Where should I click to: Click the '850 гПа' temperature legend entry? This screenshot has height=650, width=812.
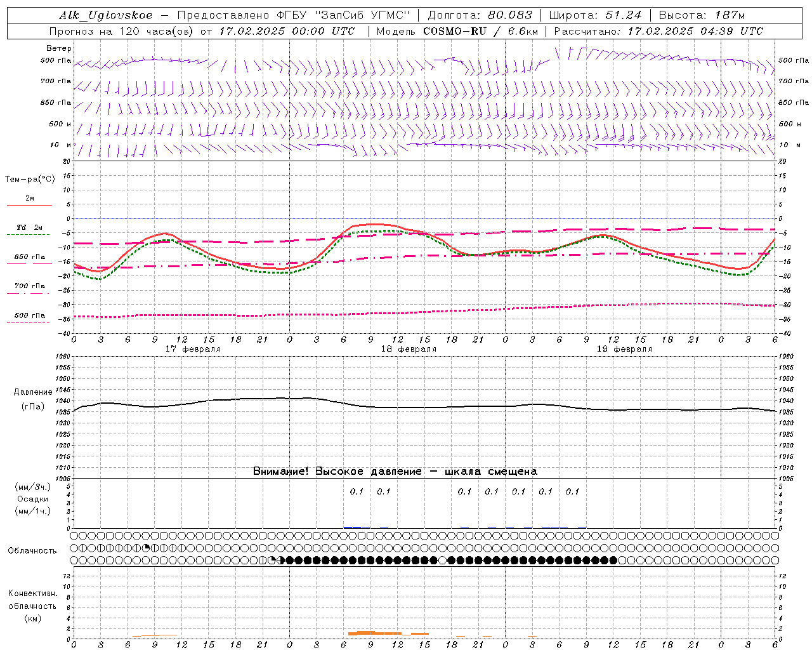tap(30, 257)
